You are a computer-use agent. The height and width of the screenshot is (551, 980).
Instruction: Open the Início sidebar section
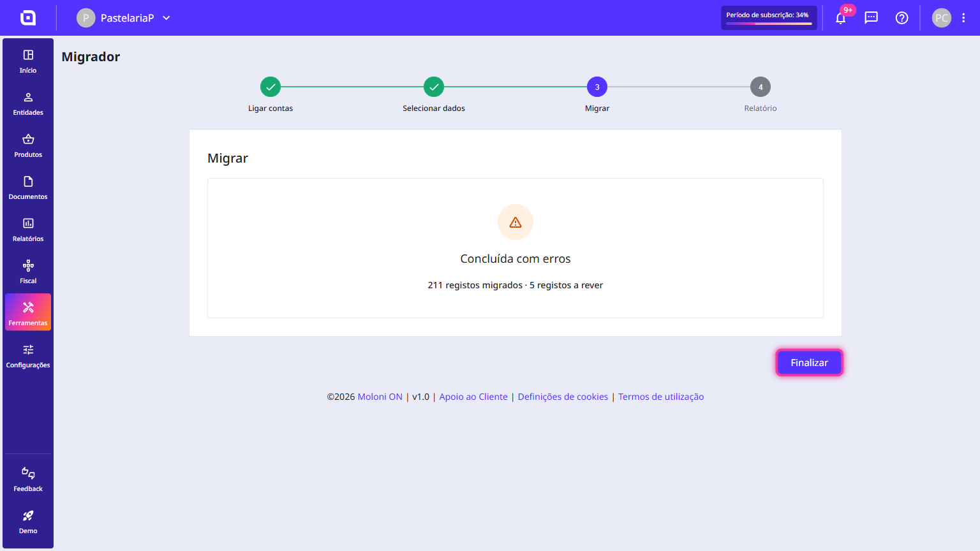tap(28, 61)
